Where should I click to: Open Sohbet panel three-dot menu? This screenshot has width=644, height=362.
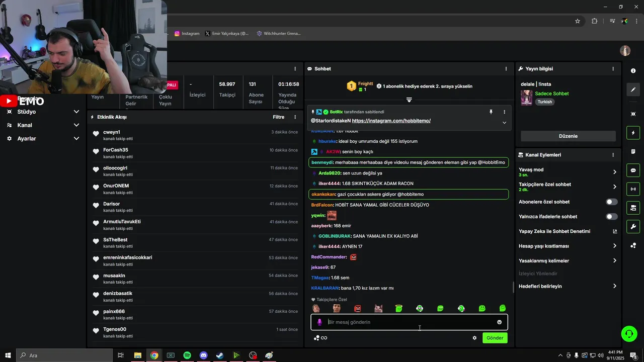506,68
